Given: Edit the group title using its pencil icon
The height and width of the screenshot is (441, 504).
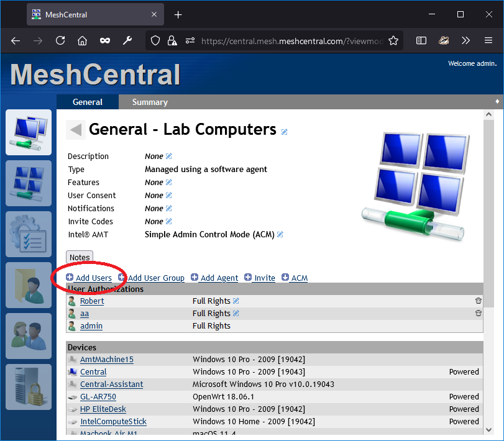Looking at the screenshot, I should click(x=284, y=132).
